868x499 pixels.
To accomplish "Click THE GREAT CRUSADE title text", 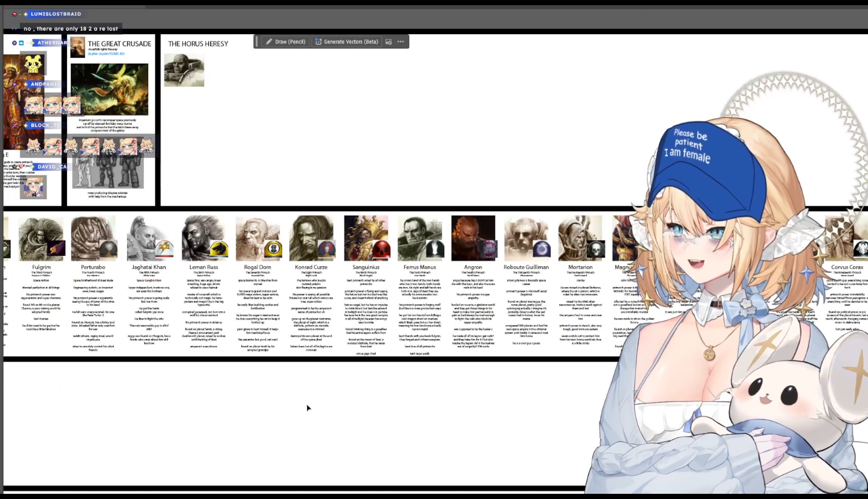I will (x=119, y=44).
